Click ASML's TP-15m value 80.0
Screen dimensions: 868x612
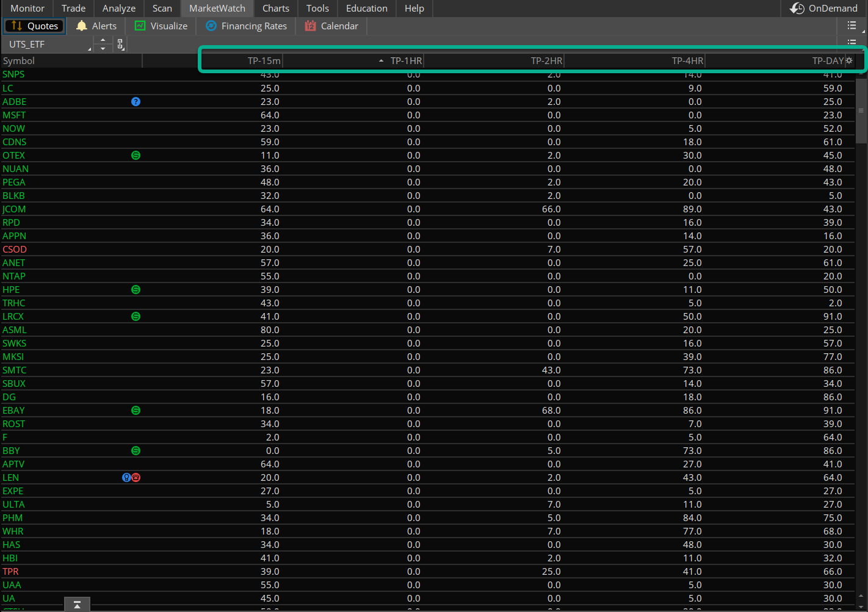(270, 330)
